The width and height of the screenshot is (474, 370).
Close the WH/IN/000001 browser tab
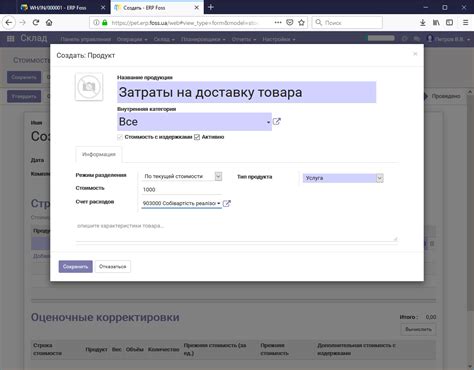pyautogui.click(x=103, y=7)
